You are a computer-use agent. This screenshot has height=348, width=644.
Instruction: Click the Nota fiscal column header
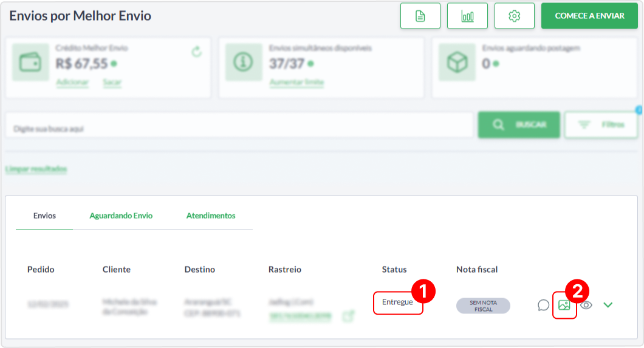coord(477,269)
